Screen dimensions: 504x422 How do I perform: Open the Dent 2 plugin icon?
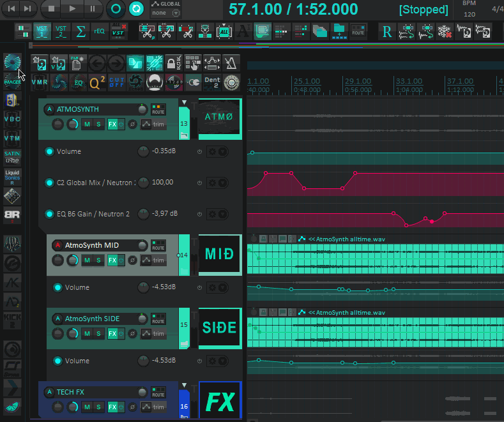click(x=213, y=82)
